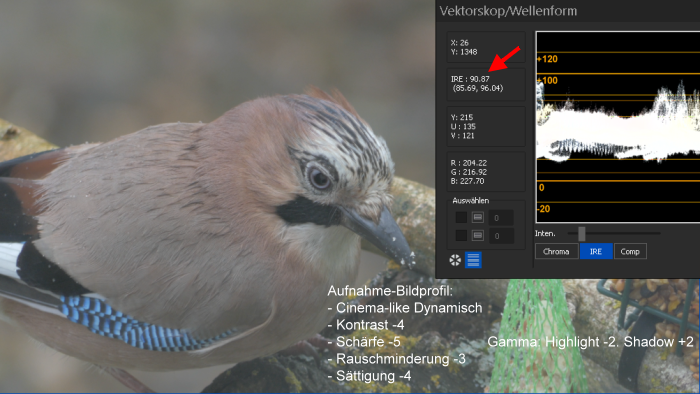
Task: Switch to the vectorscope display icon
Action: pos(455,260)
